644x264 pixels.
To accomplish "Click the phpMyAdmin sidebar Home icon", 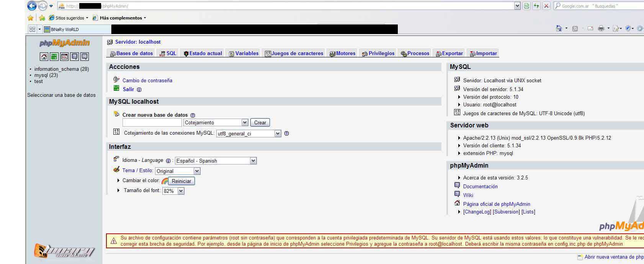I will (44, 57).
